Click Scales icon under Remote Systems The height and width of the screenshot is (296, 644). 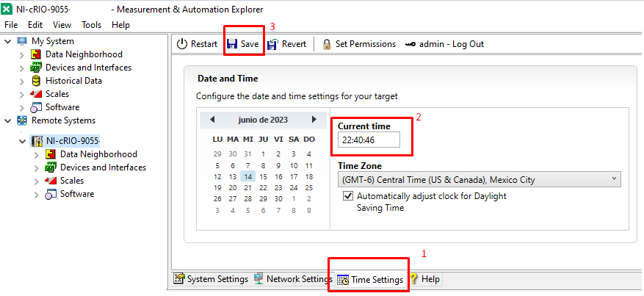51,181
